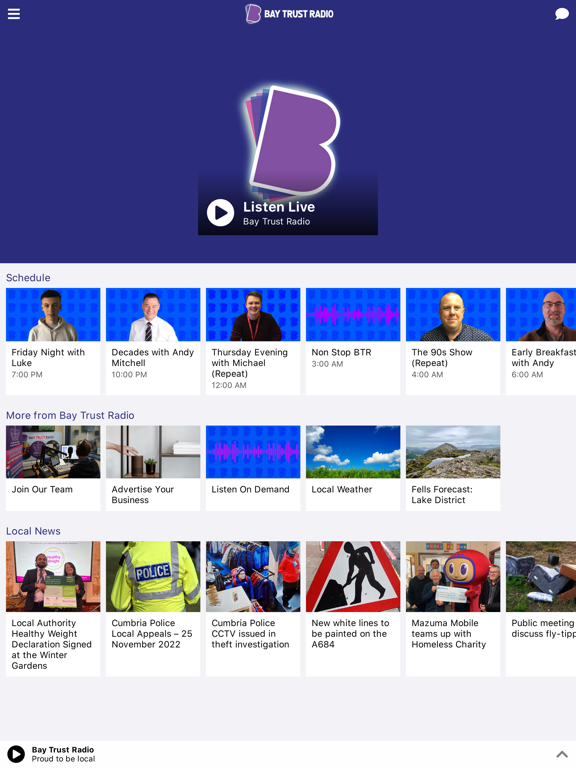
Task: Click '7:00 PM' time under Friday Night
Action: [x=27, y=374]
